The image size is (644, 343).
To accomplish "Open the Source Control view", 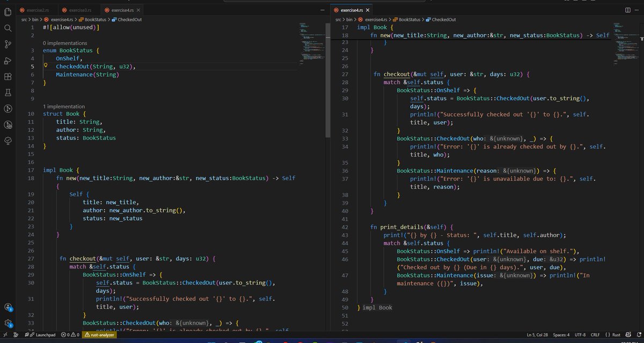I will tap(8, 44).
